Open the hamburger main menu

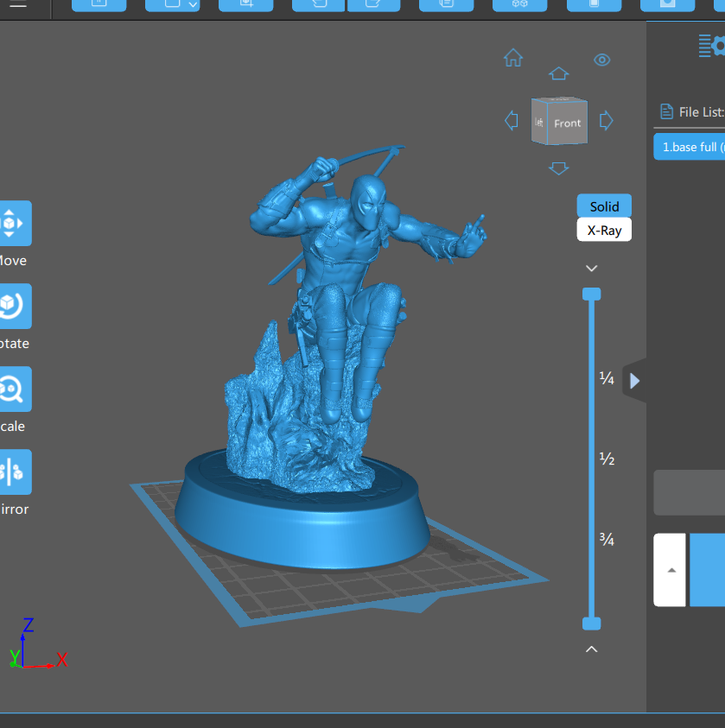(x=17, y=4)
